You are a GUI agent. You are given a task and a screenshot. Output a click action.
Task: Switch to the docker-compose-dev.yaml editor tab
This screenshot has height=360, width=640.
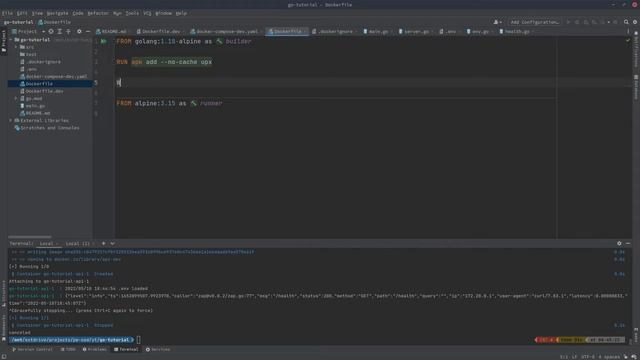[227, 31]
